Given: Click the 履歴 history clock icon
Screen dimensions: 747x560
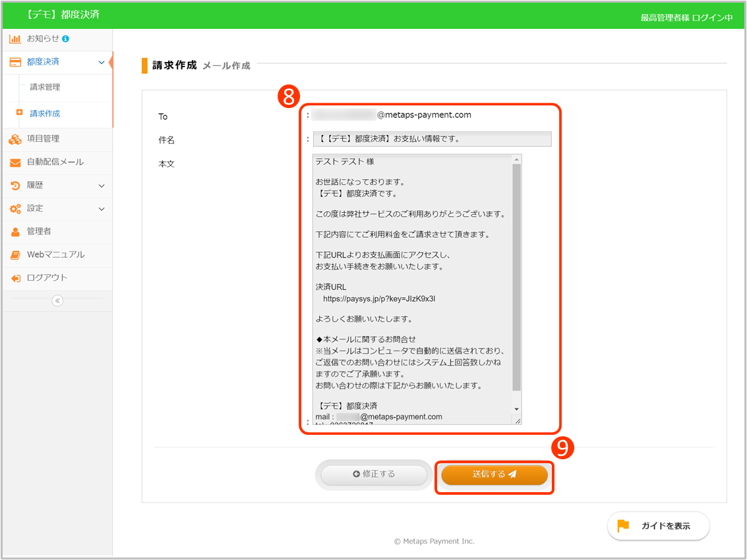Looking at the screenshot, I should [x=15, y=186].
